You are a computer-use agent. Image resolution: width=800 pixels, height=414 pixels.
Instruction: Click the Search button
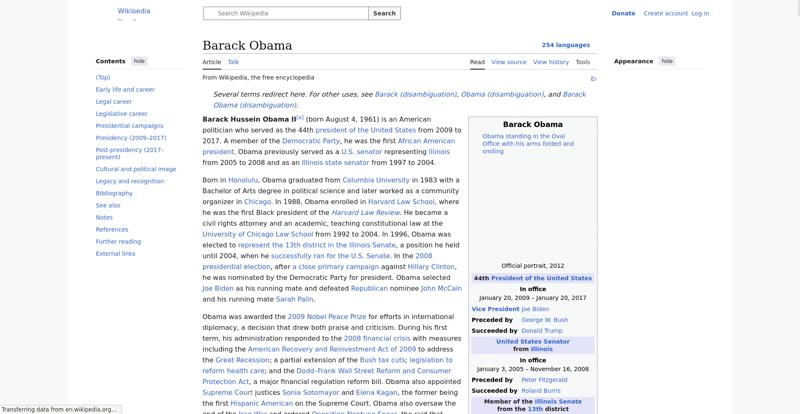(x=384, y=13)
